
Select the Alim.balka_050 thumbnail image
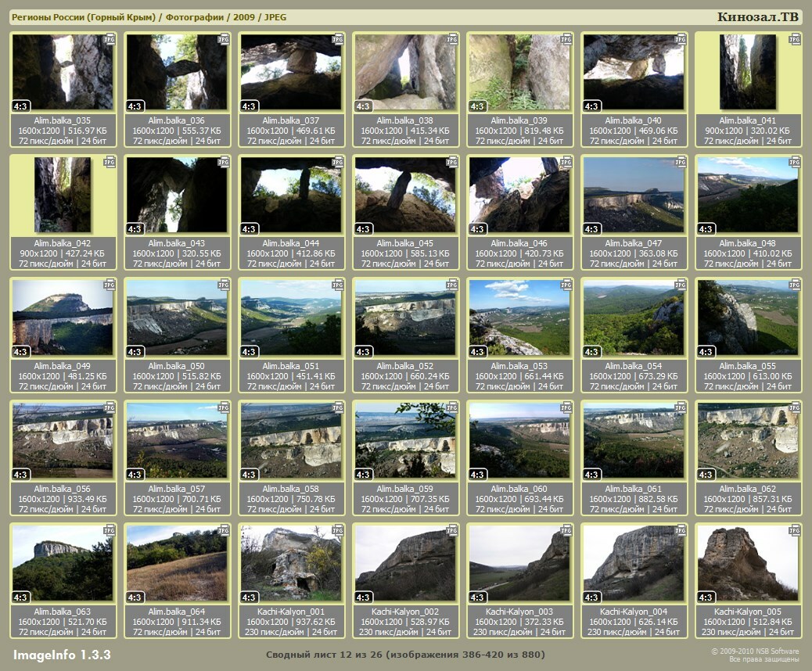[177, 318]
